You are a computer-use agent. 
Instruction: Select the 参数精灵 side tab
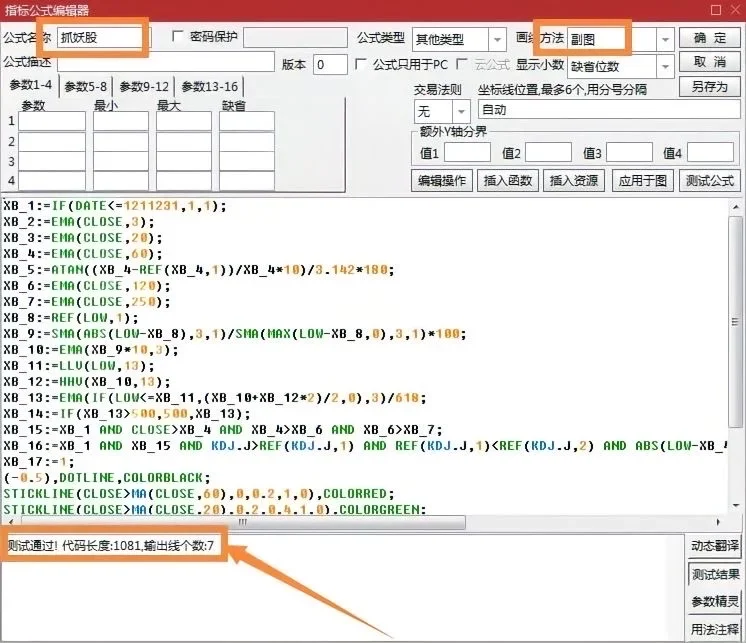click(715, 602)
